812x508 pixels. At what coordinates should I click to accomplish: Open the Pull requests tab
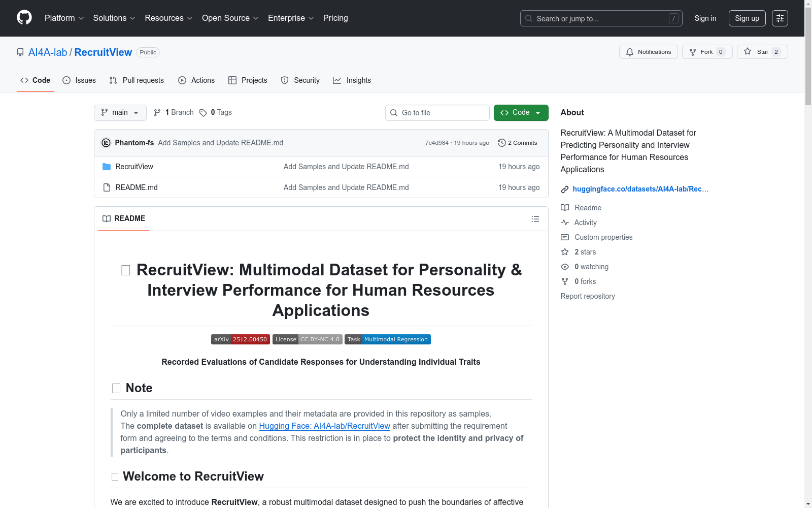[137, 80]
